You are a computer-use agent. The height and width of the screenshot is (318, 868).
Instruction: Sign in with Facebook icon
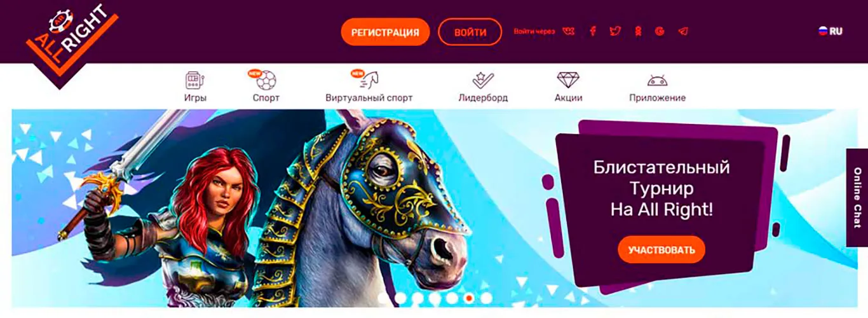(592, 31)
